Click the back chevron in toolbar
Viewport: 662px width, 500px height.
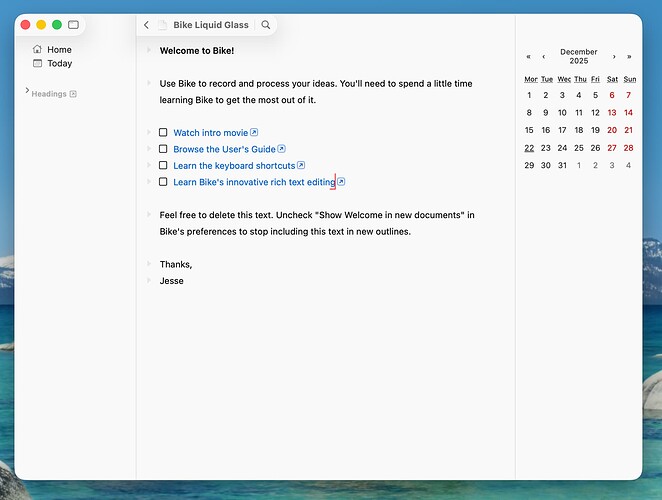coord(147,25)
